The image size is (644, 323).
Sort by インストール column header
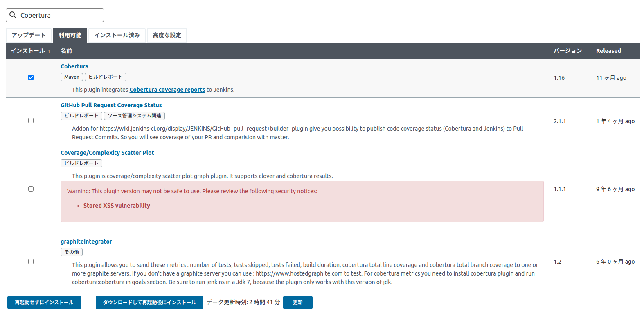pyautogui.click(x=31, y=51)
